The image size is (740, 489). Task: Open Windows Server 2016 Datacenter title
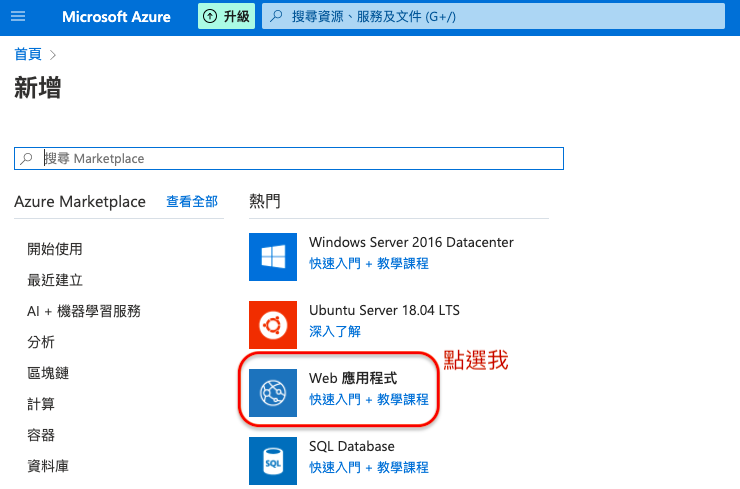pyautogui.click(x=411, y=242)
